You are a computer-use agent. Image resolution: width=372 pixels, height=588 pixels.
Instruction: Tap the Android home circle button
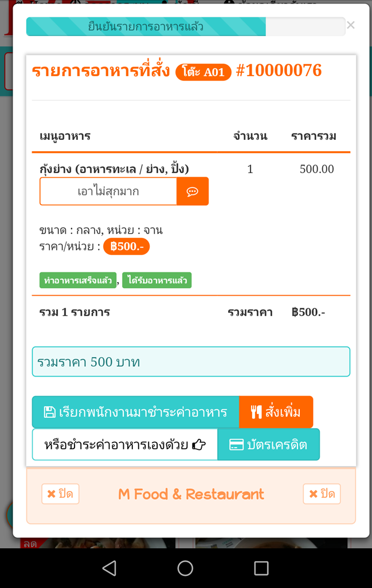click(185, 568)
